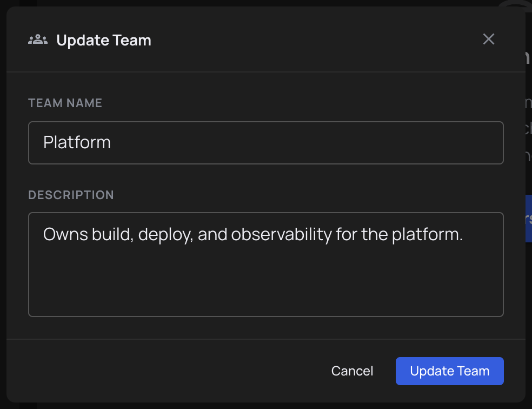Click the team icon beside Update Team title
This screenshot has width=532, height=409.
[38, 39]
